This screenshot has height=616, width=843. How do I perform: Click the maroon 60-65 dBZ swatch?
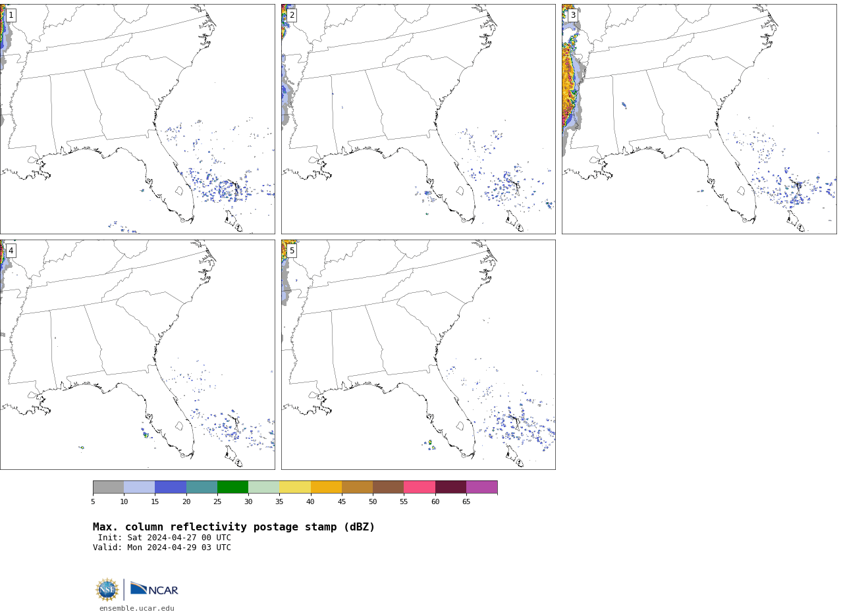[x=450, y=487]
